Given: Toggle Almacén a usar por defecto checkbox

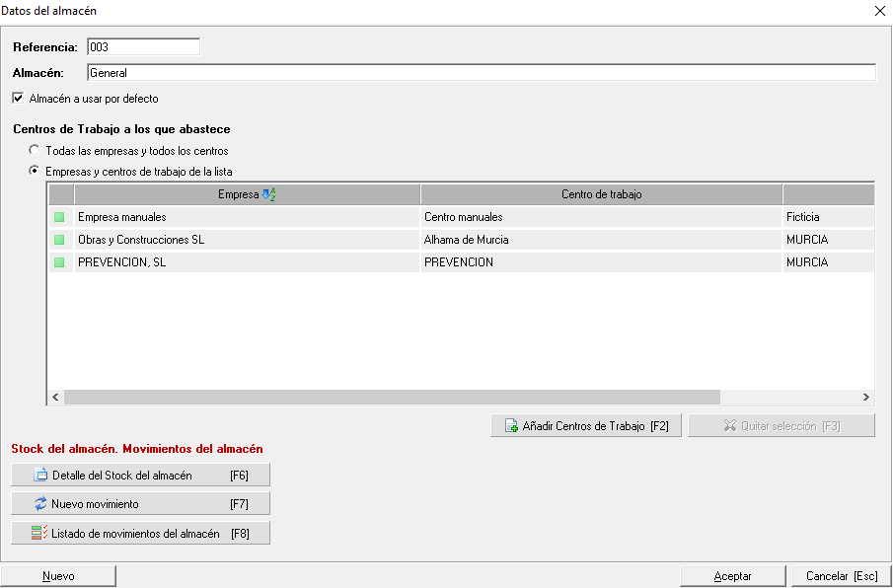Looking at the screenshot, I should 18,99.
